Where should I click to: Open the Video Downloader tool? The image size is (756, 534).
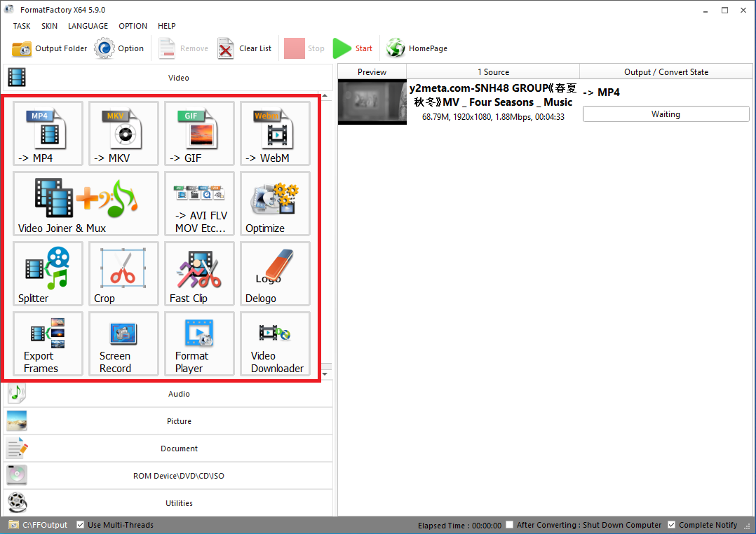(x=275, y=343)
